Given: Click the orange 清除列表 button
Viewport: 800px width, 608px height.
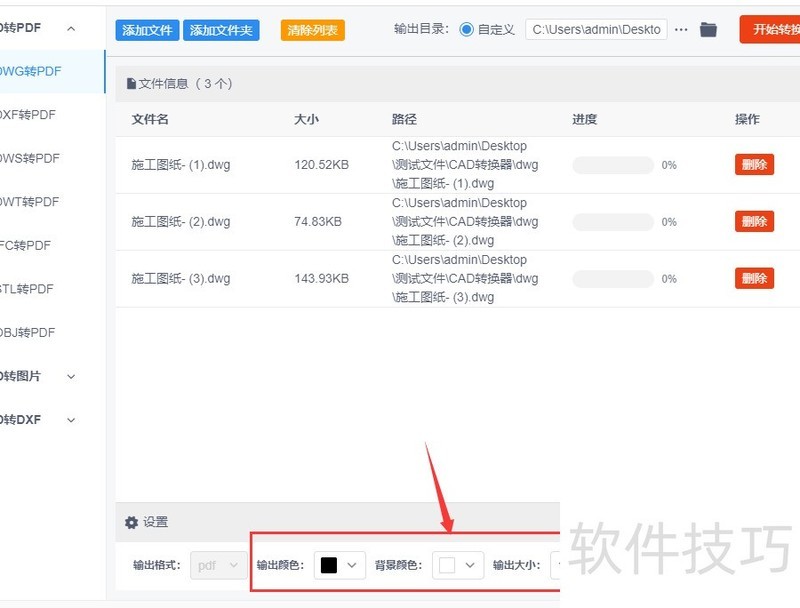Looking at the screenshot, I should (313, 30).
